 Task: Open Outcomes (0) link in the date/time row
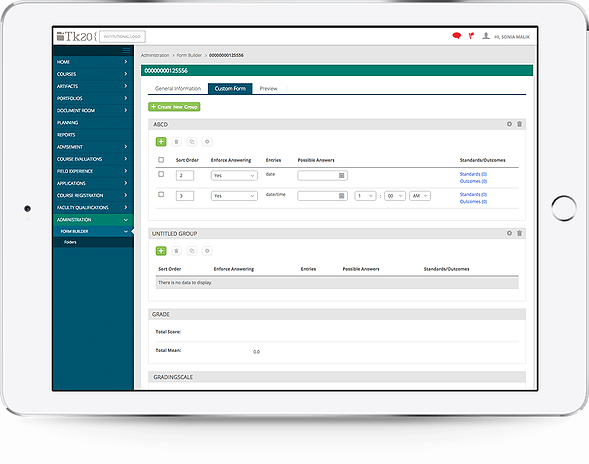point(473,201)
